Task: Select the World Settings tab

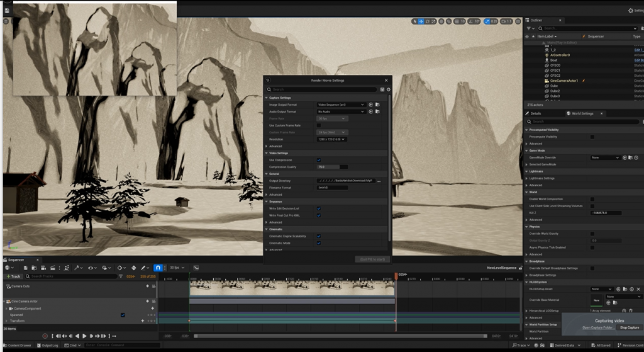Action: coord(582,113)
